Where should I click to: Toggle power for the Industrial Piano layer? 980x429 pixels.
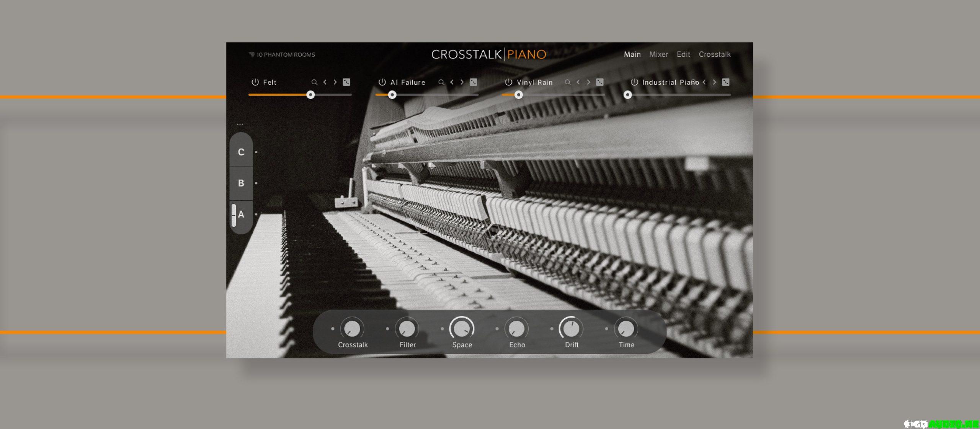pyautogui.click(x=634, y=82)
